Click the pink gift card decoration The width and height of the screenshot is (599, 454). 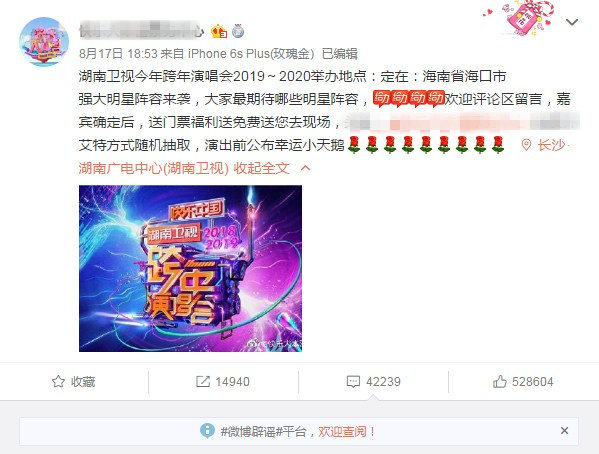(x=525, y=17)
